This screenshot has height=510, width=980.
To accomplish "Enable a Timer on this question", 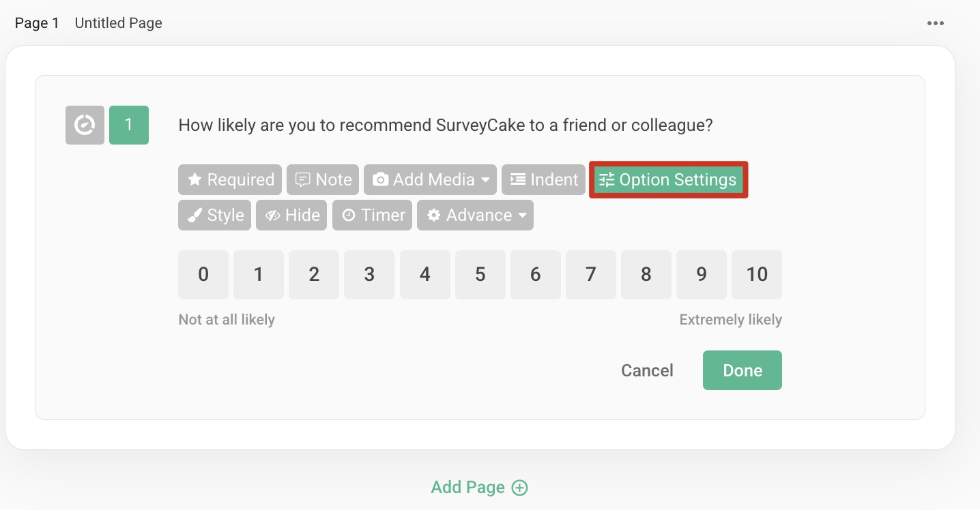I will pyautogui.click(x=372, y=215).
